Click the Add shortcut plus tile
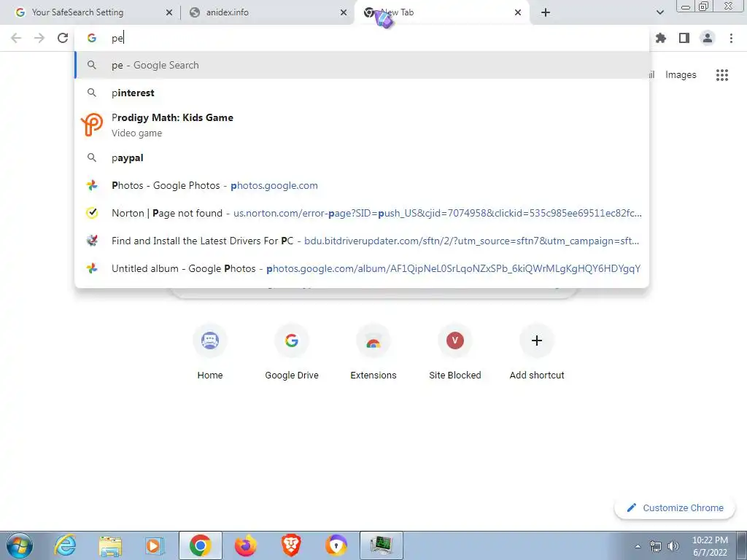Screen dimensions: 747x560 click(537, 352)
